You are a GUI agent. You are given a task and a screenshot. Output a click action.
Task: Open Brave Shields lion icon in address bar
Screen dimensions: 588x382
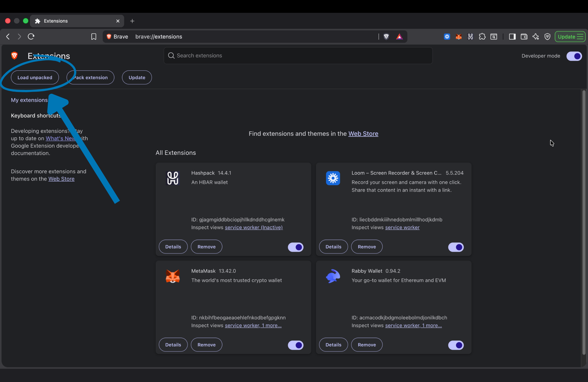[386, 36]
